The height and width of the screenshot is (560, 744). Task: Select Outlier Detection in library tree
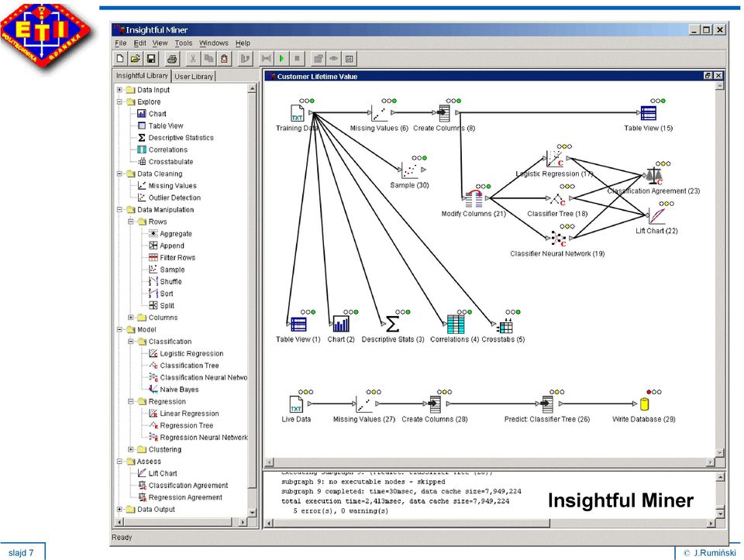tap(174, 198)
